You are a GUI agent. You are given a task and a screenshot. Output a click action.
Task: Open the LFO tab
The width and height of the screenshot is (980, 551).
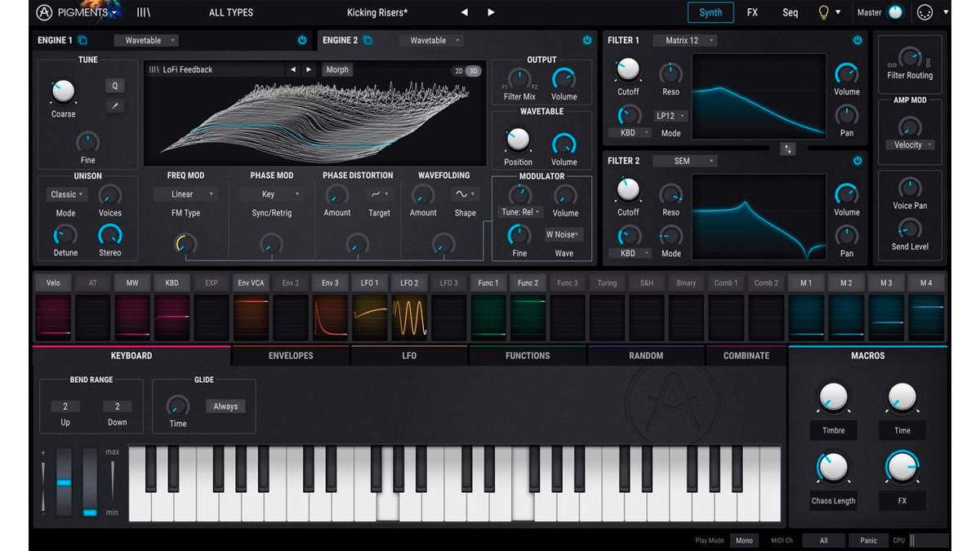tap(409, 356)
